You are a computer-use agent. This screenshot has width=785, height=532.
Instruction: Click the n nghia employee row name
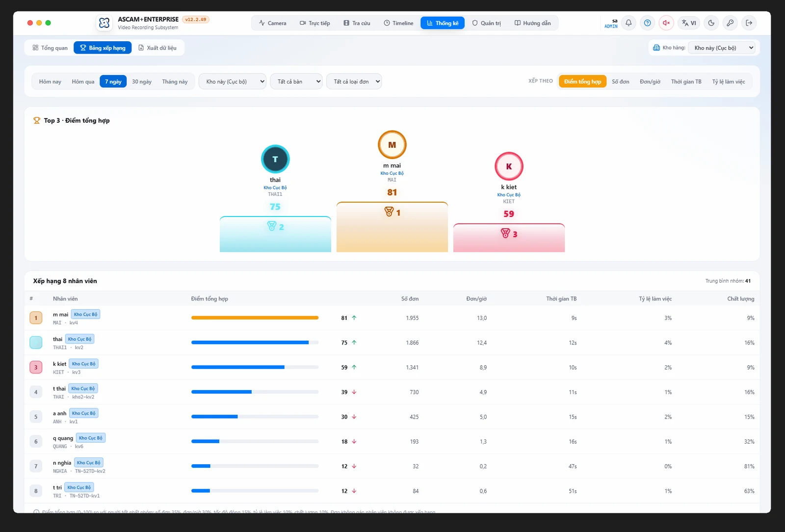pos(62,463)
